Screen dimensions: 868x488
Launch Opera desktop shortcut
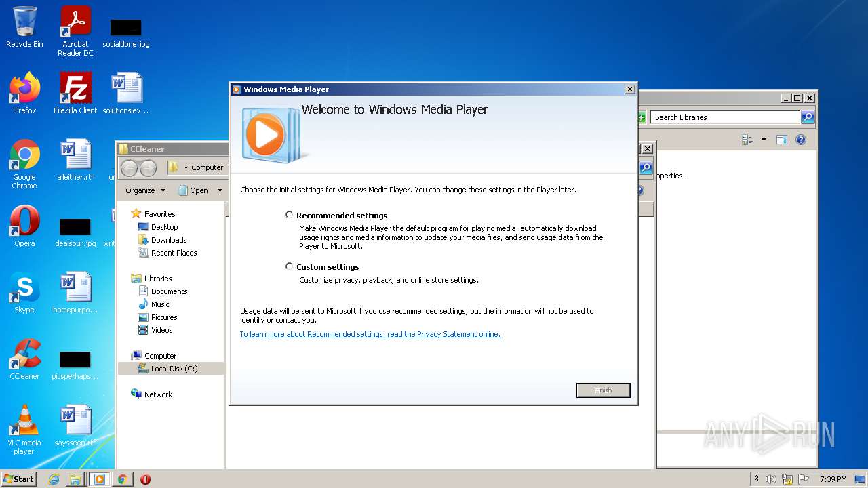click(x=24, y=226)
